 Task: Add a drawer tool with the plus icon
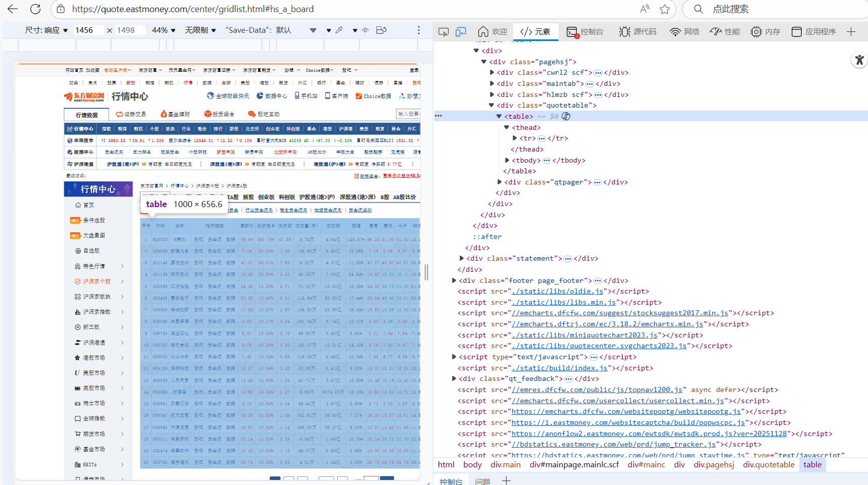point(506,481)
